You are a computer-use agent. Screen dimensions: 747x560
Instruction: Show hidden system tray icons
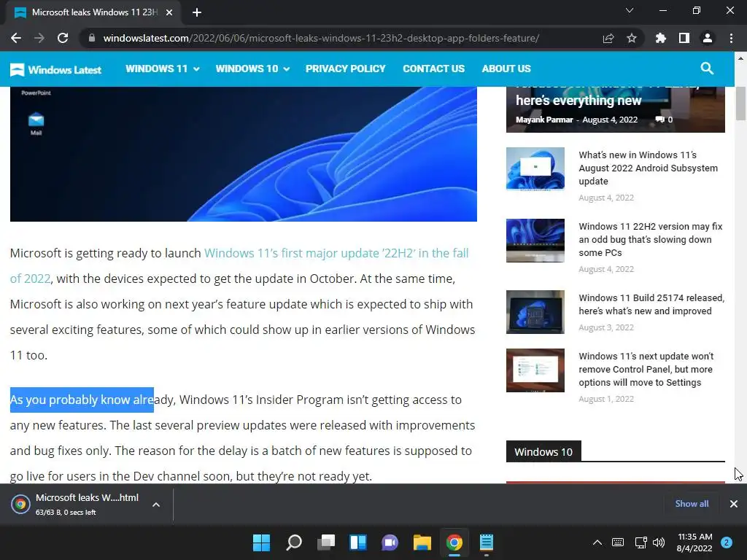(x=597, y=542)
